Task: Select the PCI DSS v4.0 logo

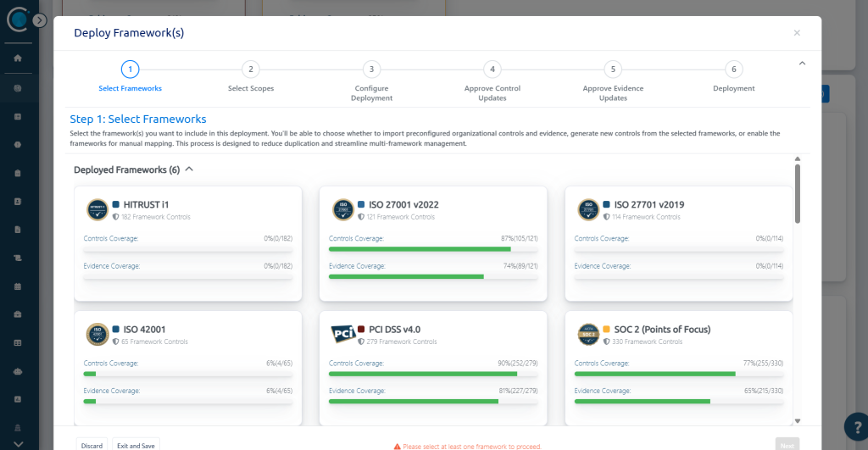Action: 342,334
